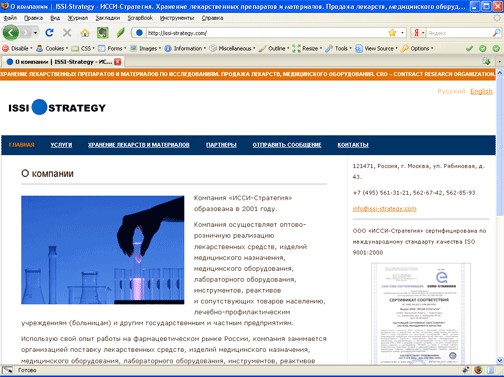Click the Forward navigation arrow
This screenshot has width=504, height=377.
[x=26, y=33]
